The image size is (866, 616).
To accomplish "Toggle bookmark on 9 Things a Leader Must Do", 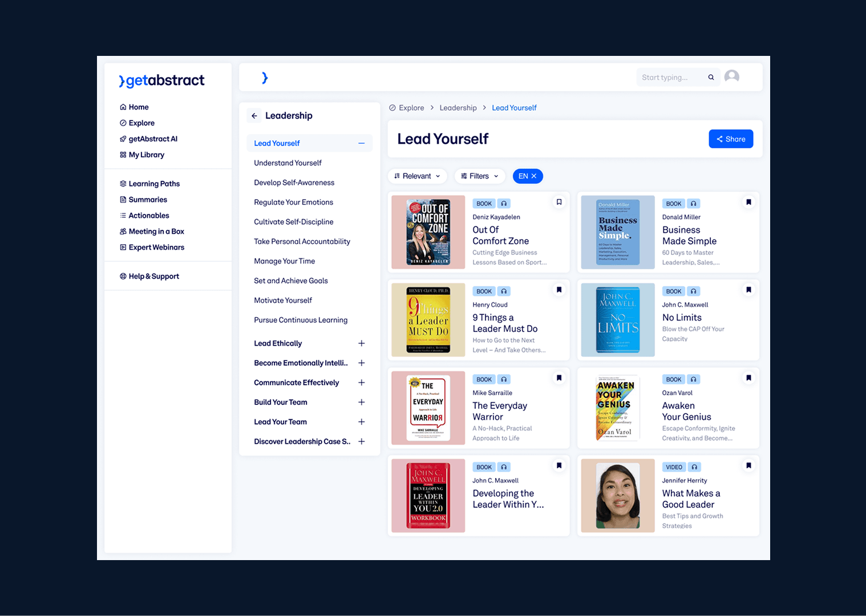I will tap(559, 290).
